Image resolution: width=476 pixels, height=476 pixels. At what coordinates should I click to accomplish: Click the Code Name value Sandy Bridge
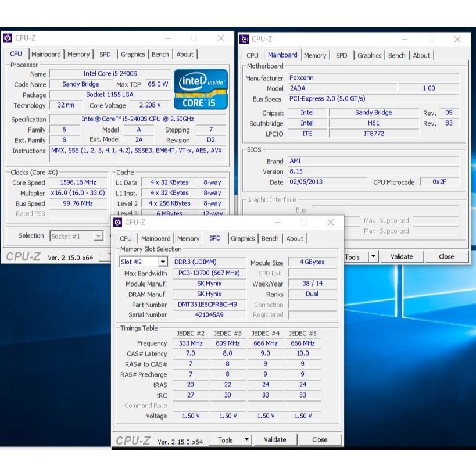(80, 84)
